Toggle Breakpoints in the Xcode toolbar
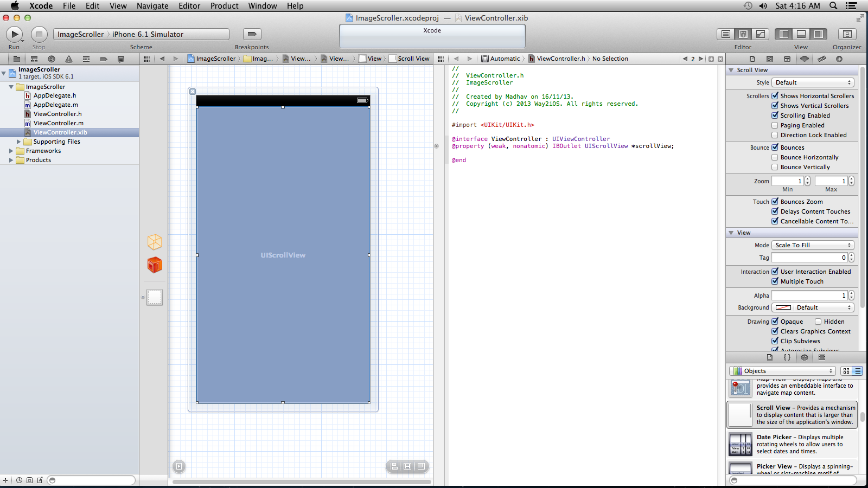 252,34
